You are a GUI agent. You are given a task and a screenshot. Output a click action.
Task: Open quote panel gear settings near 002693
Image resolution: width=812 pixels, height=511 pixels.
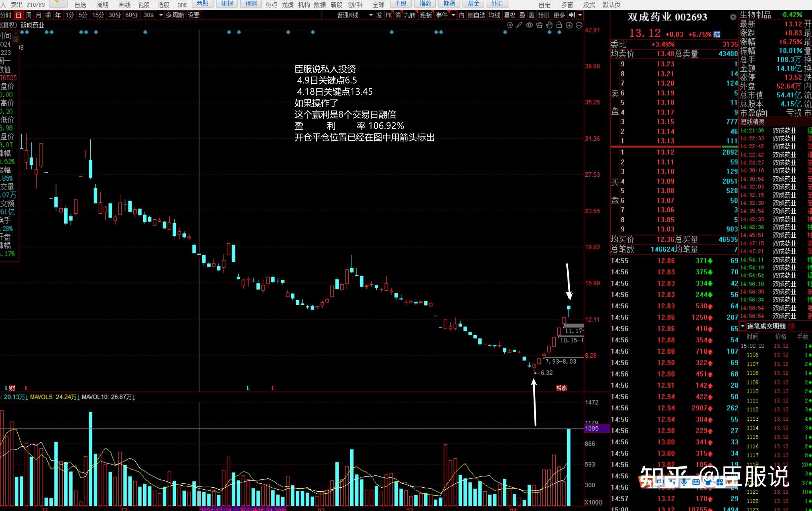[733, 17]
